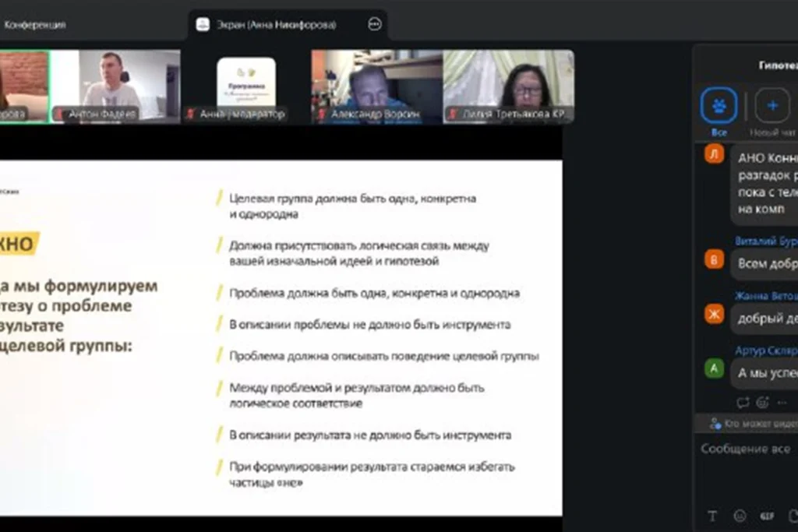Click the orange Л avatar in chat
Screen dimensions: 798x532
tap(714, 153)
